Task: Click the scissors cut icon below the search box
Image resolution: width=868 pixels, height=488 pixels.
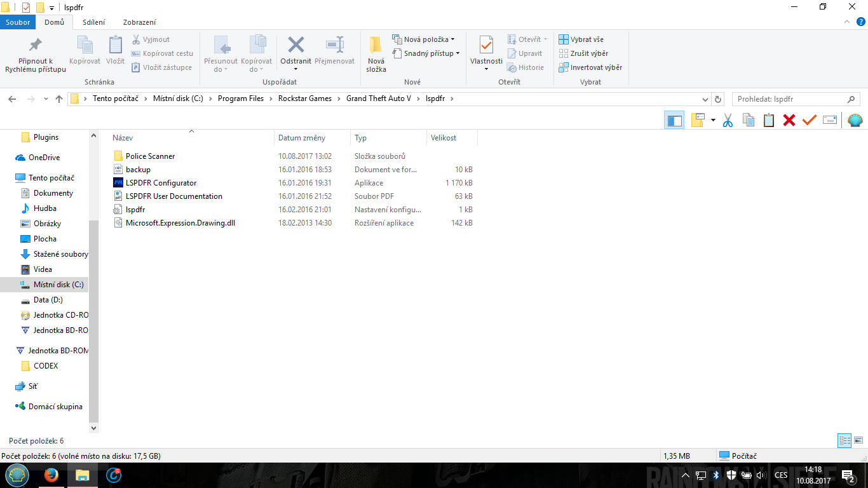Action: click(x=728, y=120)
